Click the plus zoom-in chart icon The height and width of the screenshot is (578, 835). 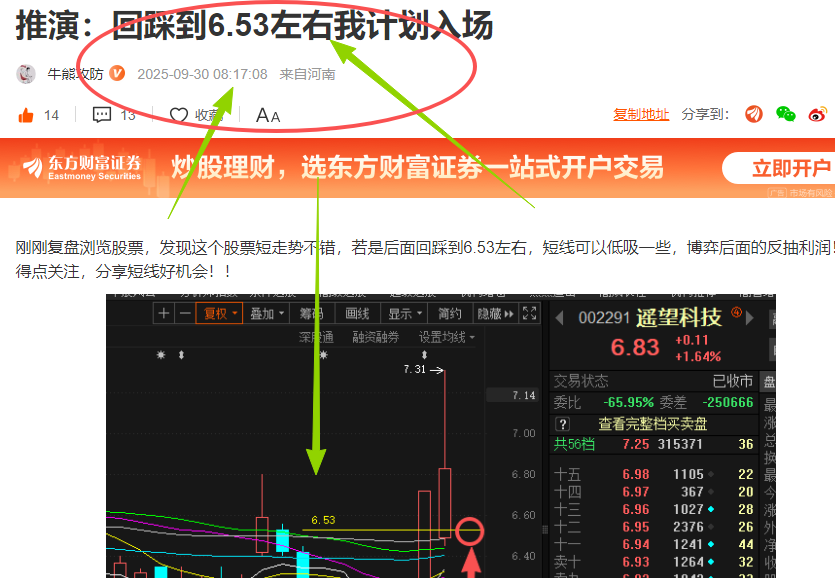click(164, 313)
